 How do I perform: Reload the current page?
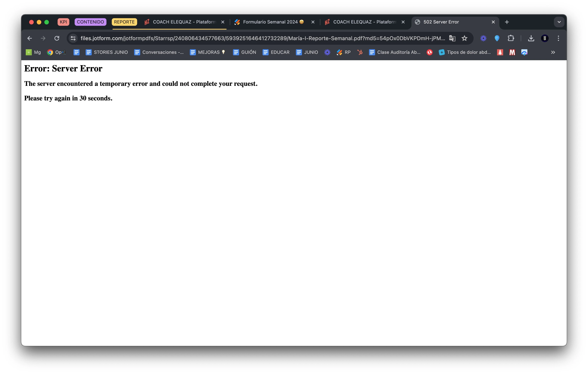click(57, 38)
